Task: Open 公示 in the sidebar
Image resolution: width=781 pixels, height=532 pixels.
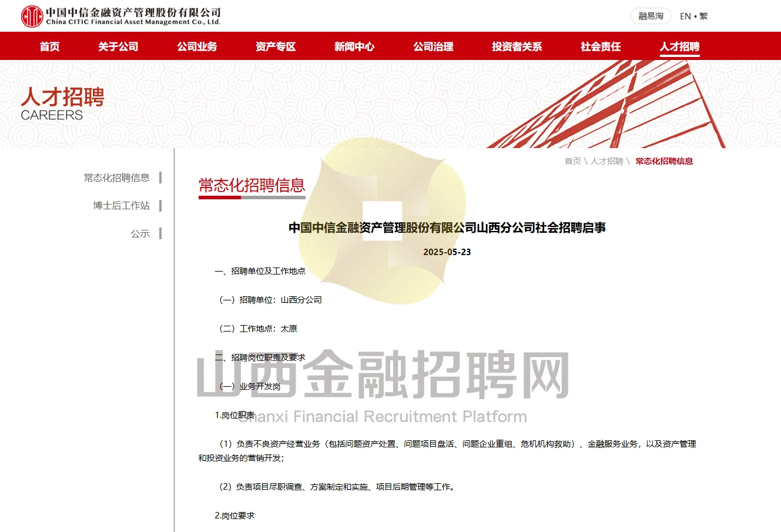Action: 140,234
